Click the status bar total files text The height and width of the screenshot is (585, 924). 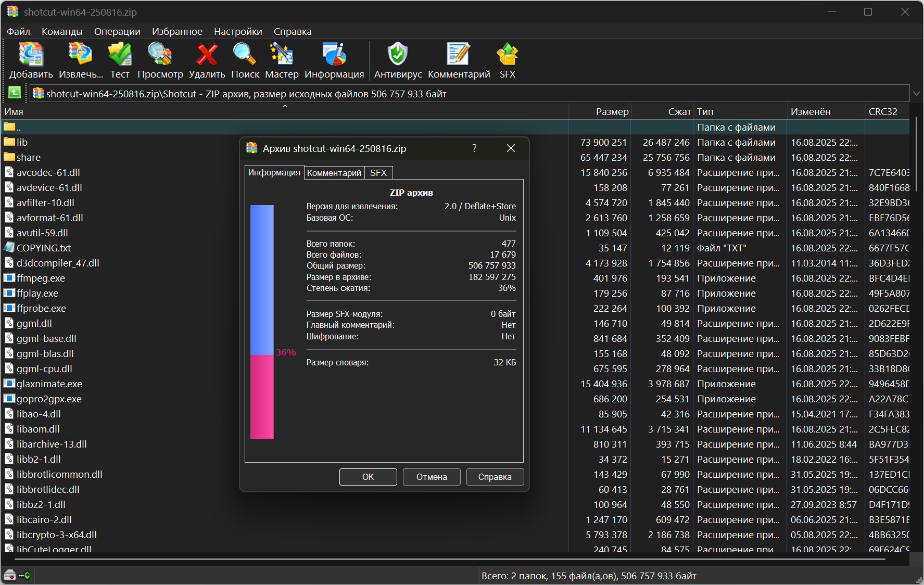[589, 576]
